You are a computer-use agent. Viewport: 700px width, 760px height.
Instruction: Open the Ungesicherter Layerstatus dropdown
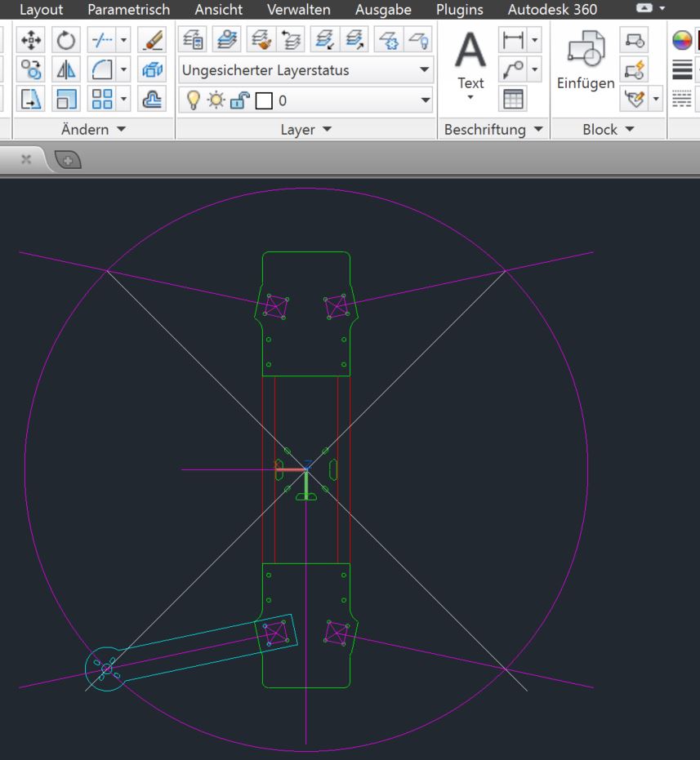click(425, 69)
